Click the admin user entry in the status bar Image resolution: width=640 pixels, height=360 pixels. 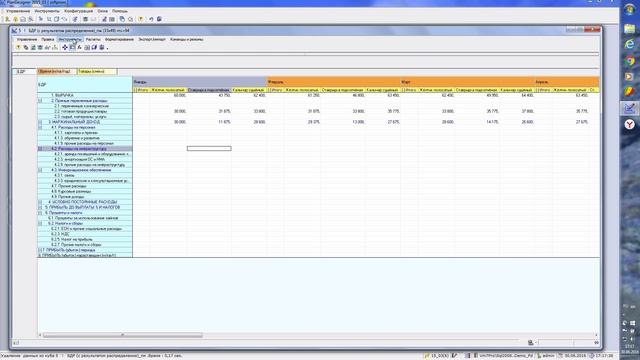coord(546,356)
